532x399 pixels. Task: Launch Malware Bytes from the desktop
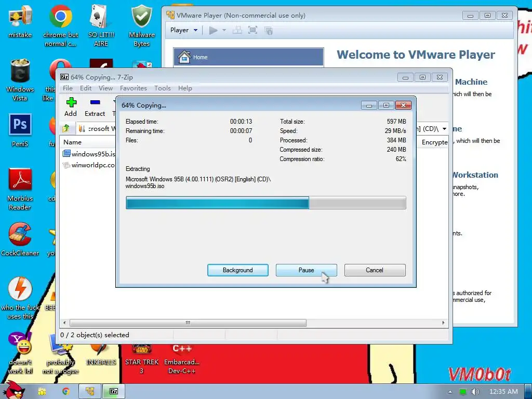[x=142, y=25]
